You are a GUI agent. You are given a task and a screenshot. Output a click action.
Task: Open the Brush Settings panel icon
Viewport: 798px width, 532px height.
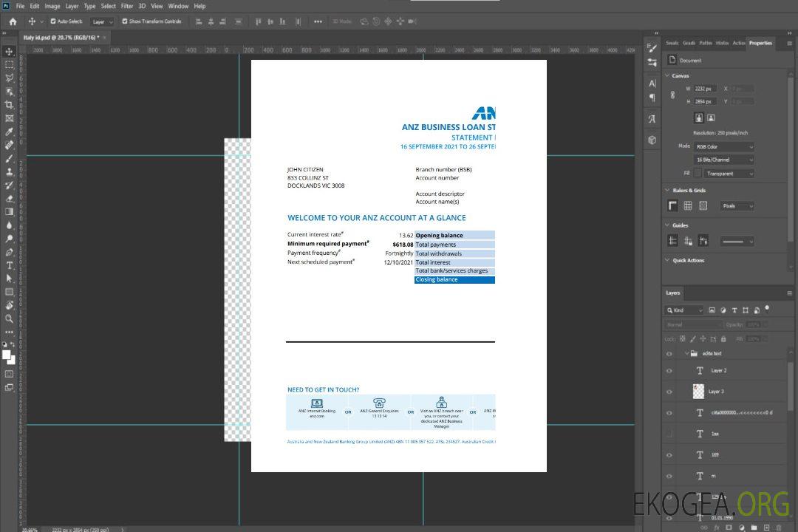652,48
